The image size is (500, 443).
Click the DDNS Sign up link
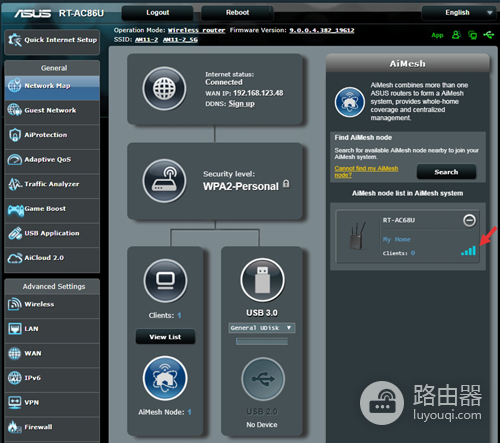click(x=241, y=104)
